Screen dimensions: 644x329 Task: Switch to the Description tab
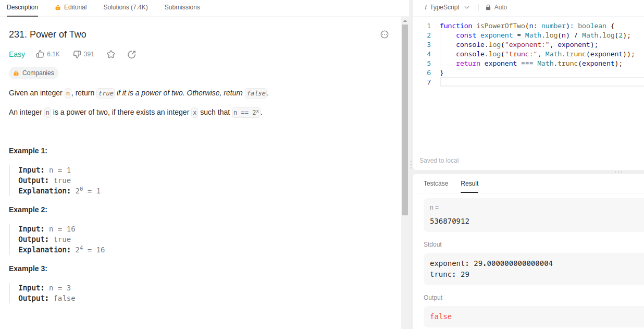pyautogui.click(x=22, y=7)
